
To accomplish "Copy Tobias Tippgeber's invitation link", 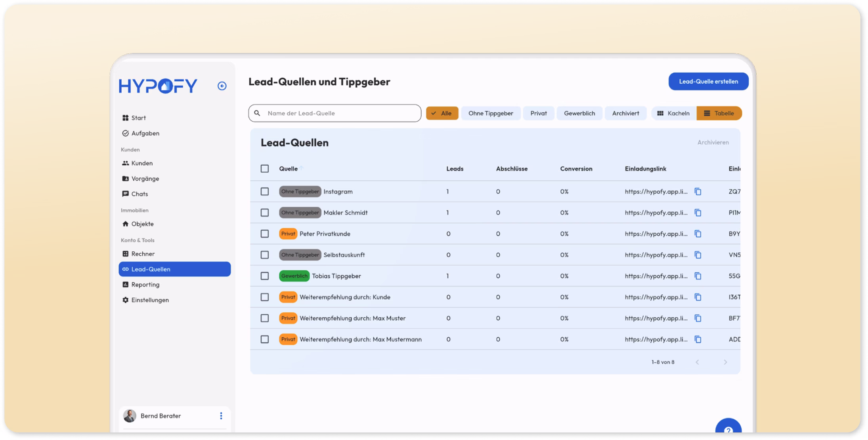I will pos(698,276).
